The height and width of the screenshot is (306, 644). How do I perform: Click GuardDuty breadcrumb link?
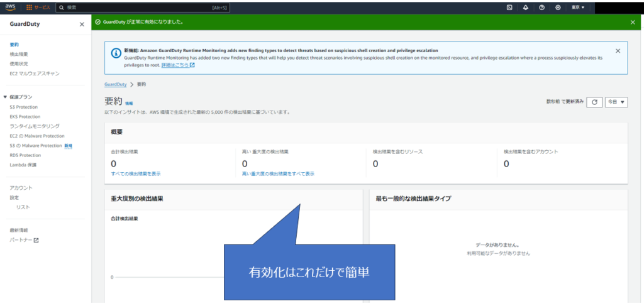(x=116, y=84)
